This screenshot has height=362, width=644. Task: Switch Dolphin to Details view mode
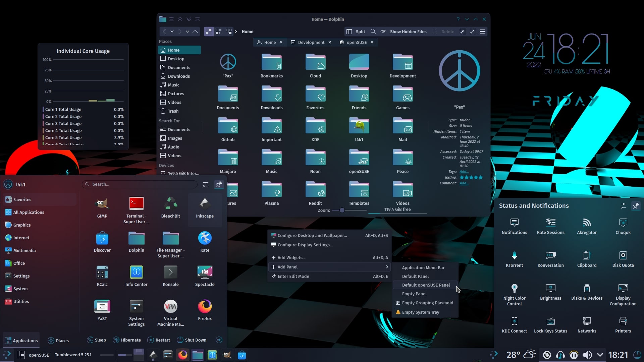point(229,32)
